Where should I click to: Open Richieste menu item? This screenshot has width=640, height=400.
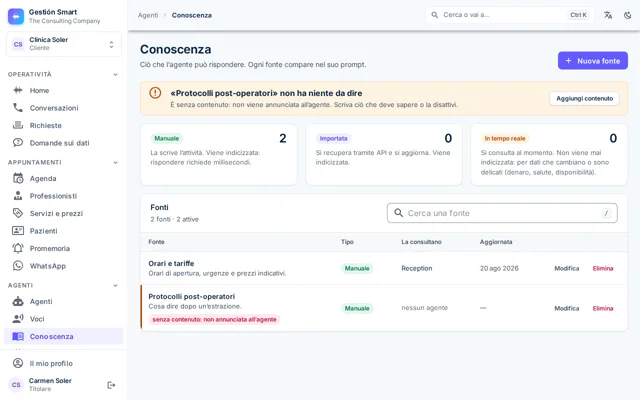click(63, 125)
